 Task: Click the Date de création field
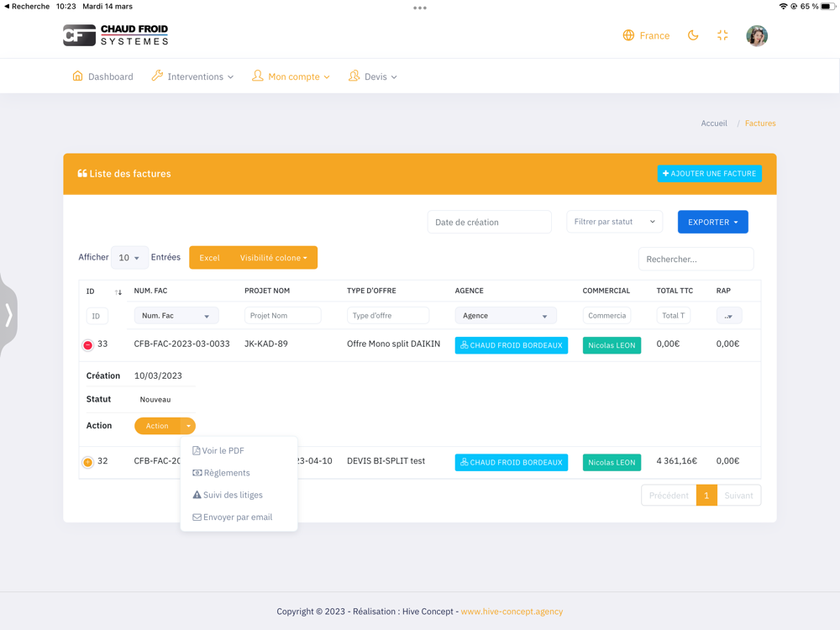489,223
